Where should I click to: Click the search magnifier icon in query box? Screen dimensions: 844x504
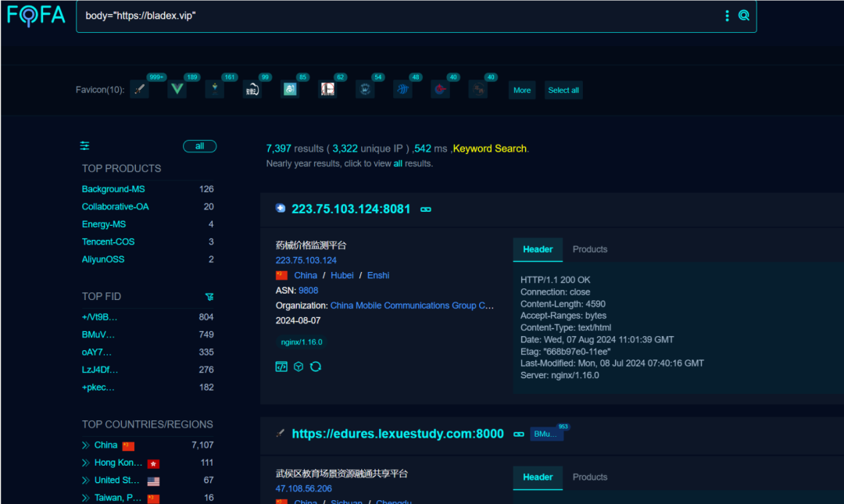click(744, 16)
